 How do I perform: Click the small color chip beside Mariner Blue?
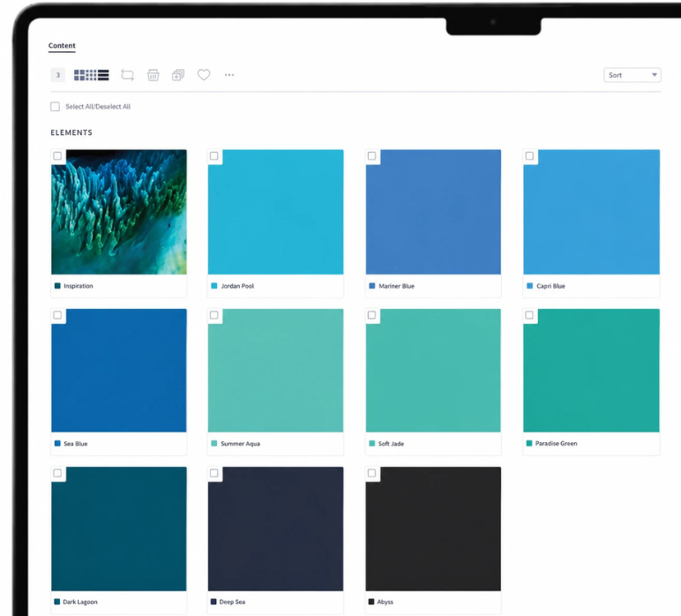[x=371, y=286]
